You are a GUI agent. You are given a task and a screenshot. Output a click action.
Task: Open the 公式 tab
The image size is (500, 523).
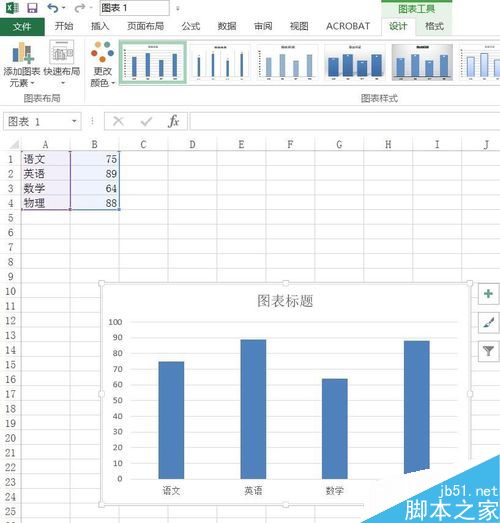190,26
